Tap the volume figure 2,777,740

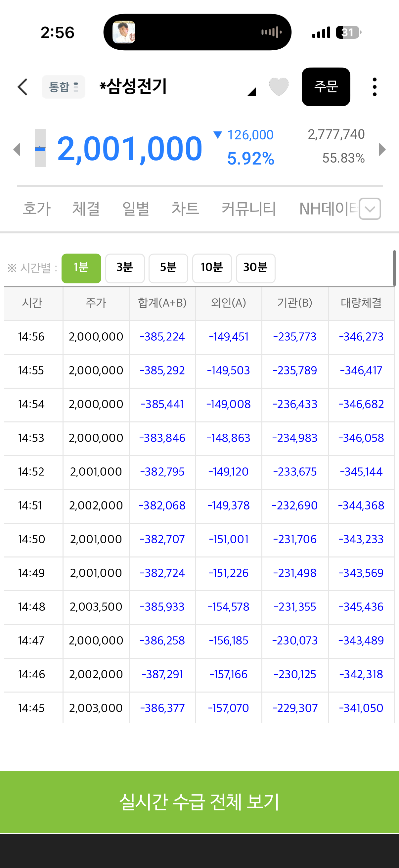click(x=336, y=134)
